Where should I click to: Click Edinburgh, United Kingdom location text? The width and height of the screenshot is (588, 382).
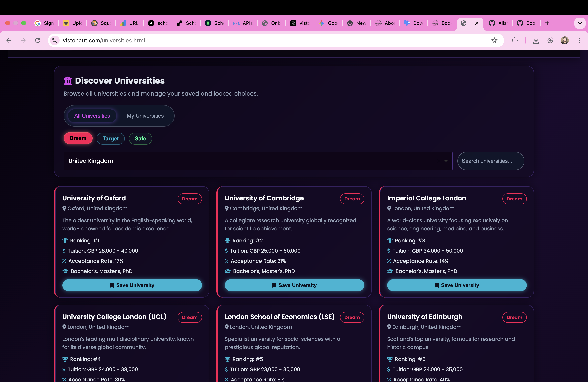[427, 327]
